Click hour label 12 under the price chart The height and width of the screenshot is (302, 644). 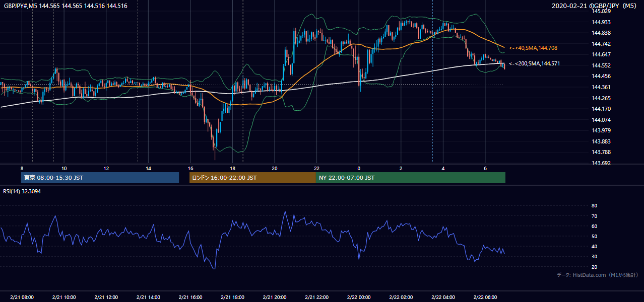point(106,168)
